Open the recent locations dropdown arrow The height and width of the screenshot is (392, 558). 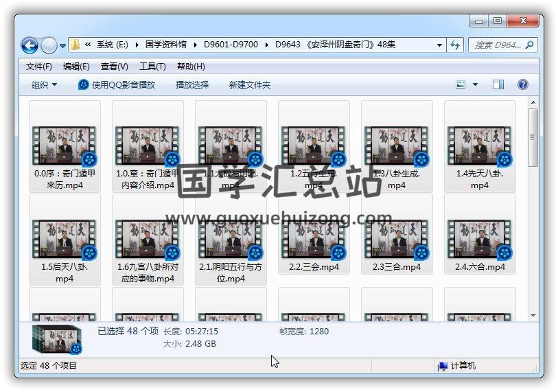point(63,46)
